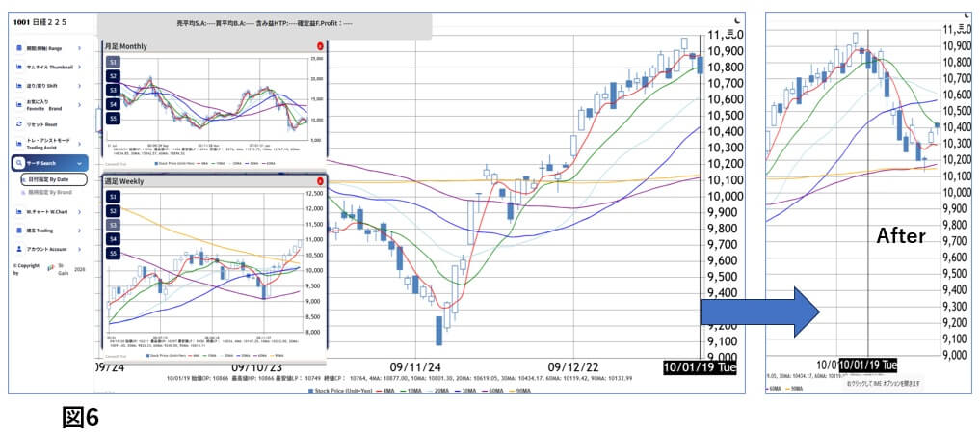Select S3 in the Weekly chart
This screenshot has width=980, height=434.
113,225
